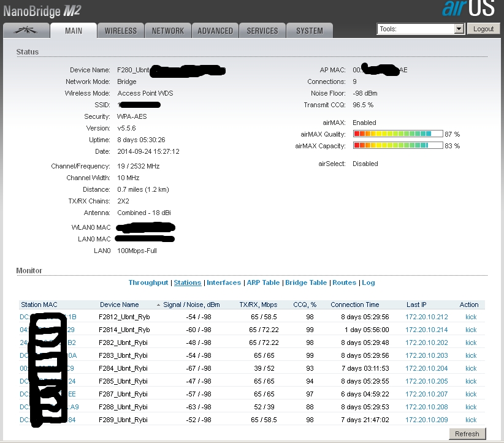View the Bridge Table link

point(306,283)
